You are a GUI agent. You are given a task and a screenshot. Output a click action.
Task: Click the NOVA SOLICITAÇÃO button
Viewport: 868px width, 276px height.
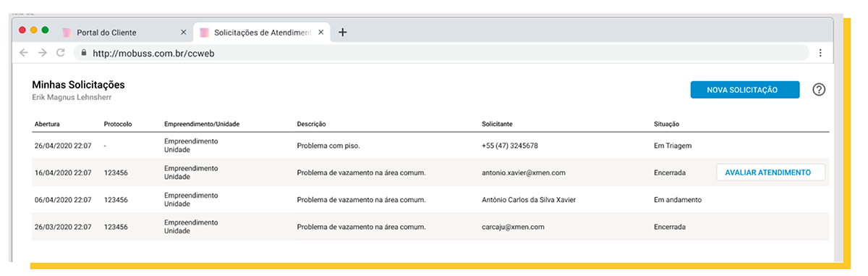(745, 90)
